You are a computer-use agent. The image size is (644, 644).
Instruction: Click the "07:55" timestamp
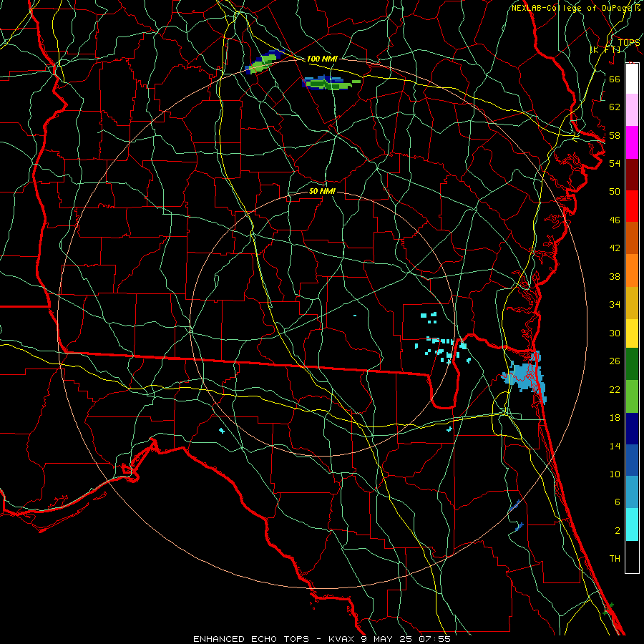[434, 639]
